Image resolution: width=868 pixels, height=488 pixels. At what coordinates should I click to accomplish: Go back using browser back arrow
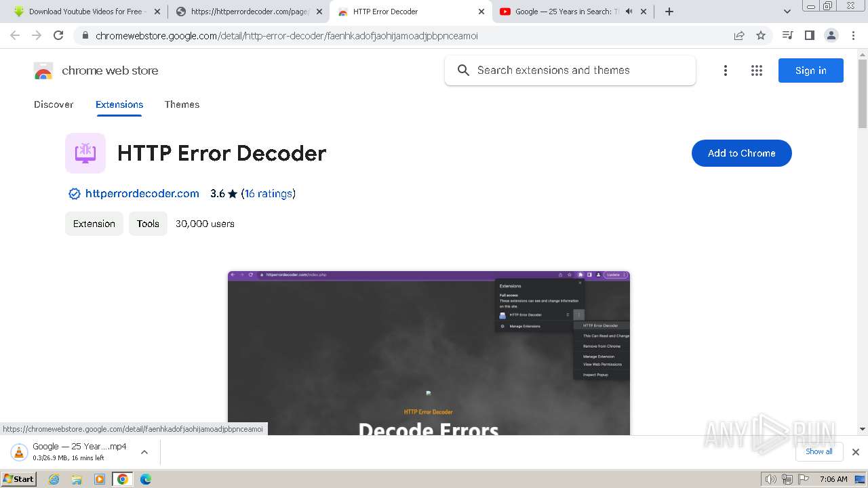(15, 35)
